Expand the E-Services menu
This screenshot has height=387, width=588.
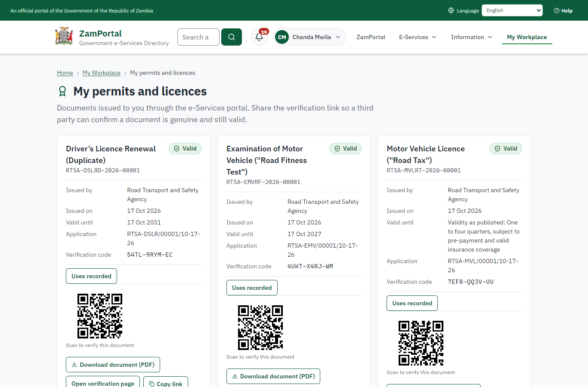[x=418, y=37]
